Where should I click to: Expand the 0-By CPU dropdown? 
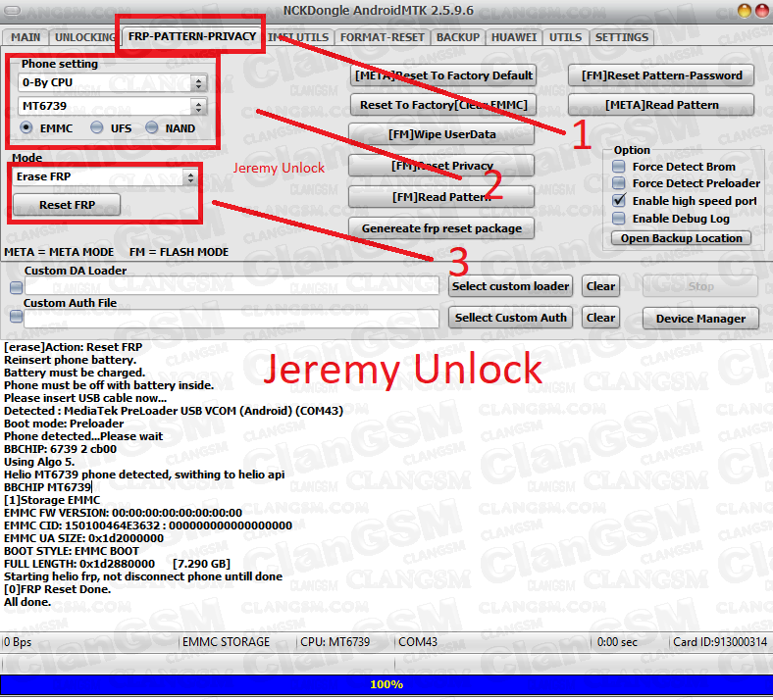coord(113,82)
